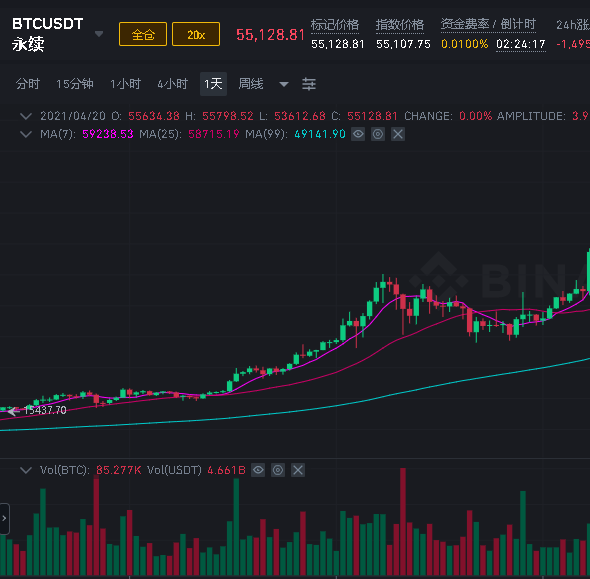Open MA indicator settings gear
This screenshot has width=590, height=579.
(378, 134)
